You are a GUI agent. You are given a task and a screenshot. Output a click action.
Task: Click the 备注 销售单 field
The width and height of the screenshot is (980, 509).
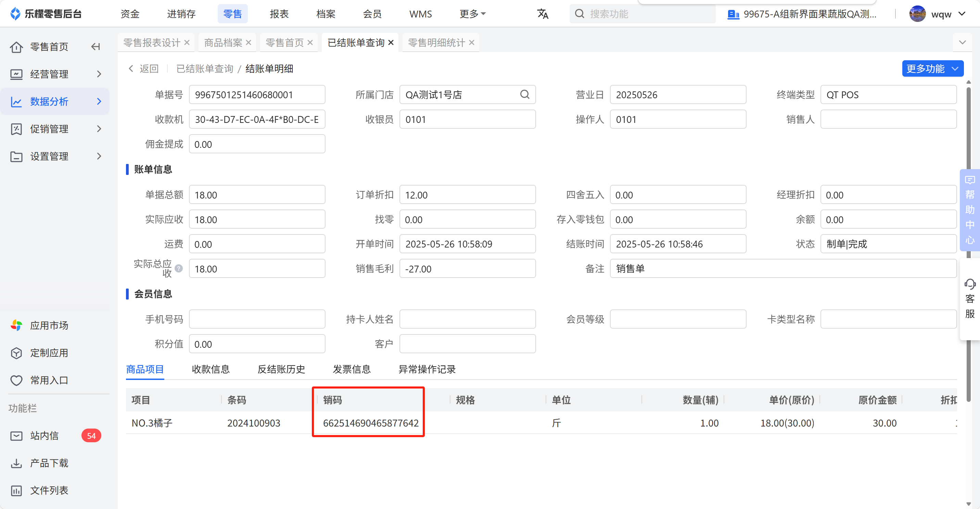783,269
